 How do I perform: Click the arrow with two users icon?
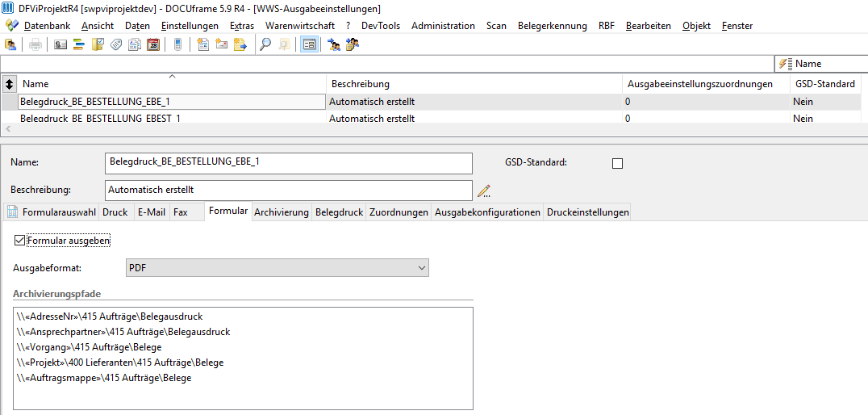[x=334, y=45]
